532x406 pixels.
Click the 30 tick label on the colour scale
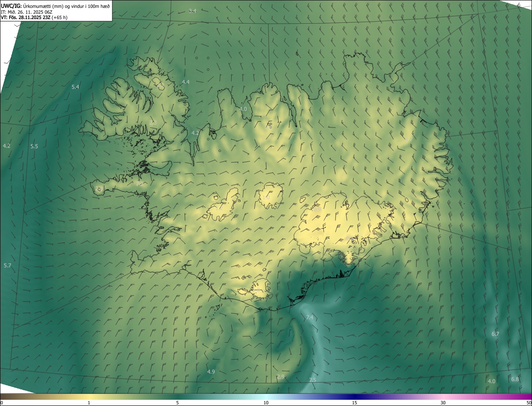[x=443, y=403]
